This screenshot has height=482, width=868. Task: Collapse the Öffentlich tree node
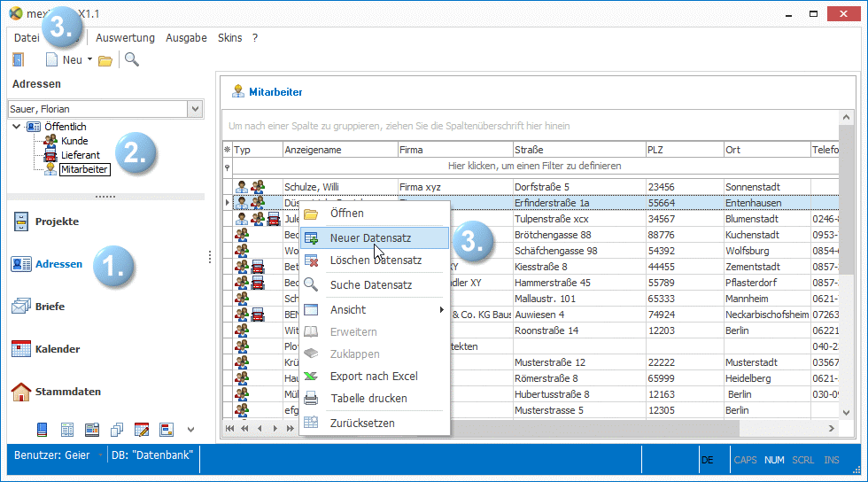click(x=17, y=127)
